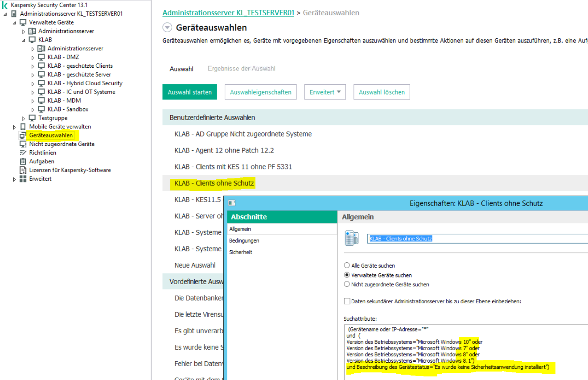The height and width of the screenshot is (380, 588).
Task: Open Richtlinien via its policy icon
Action: [23, 153]
